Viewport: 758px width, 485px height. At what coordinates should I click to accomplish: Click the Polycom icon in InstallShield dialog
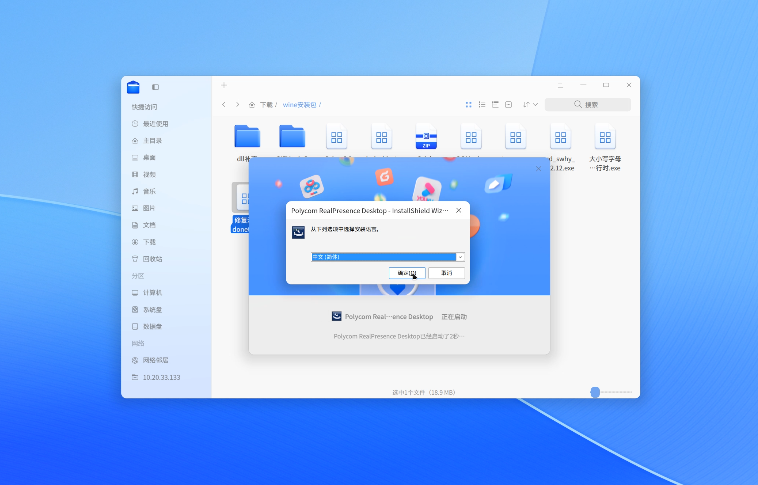tap(298, 232)
